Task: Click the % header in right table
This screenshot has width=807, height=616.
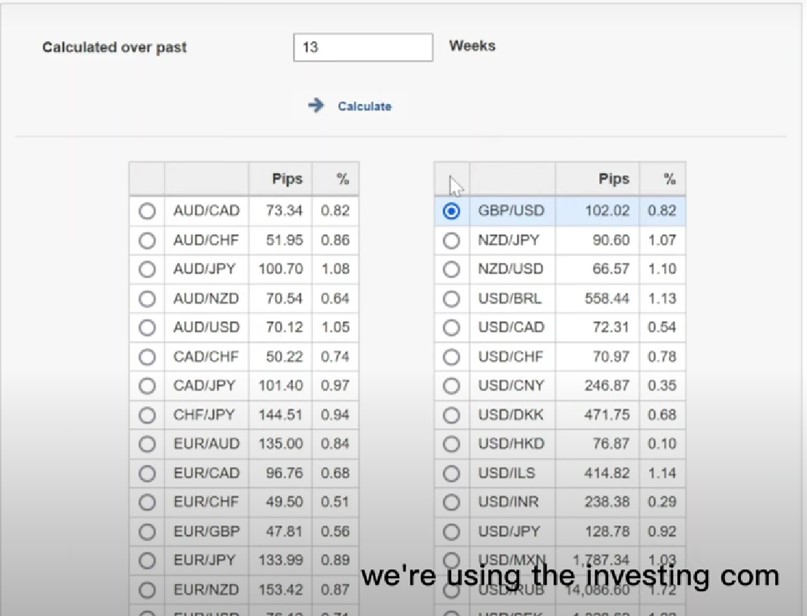Action: click(x=669, y=179)
